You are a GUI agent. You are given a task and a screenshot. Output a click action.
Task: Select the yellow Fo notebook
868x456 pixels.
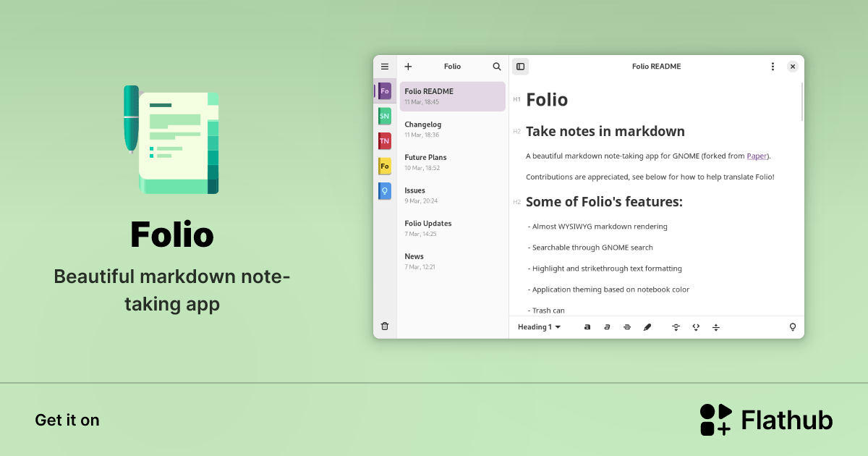(385, 166)
